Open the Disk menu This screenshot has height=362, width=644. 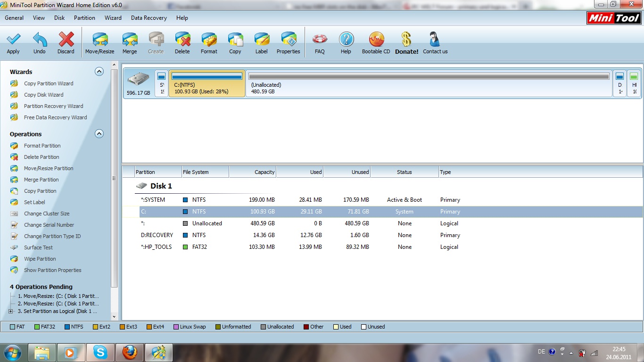pos(59,18)
